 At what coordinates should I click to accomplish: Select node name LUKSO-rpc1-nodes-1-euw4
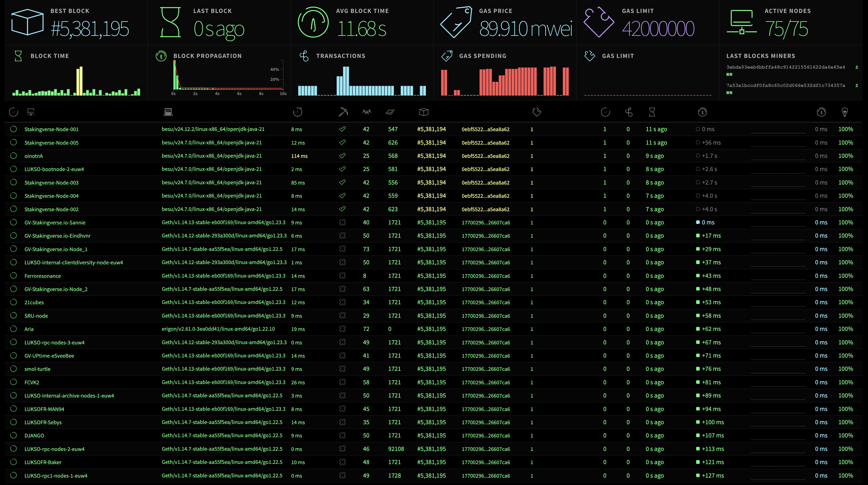(56, 476)
